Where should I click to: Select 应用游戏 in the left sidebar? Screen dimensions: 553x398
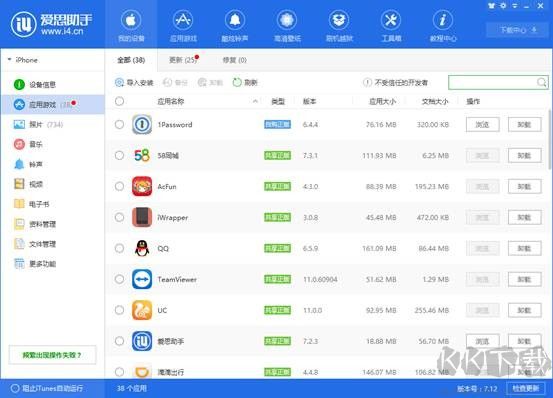[53, 104]
